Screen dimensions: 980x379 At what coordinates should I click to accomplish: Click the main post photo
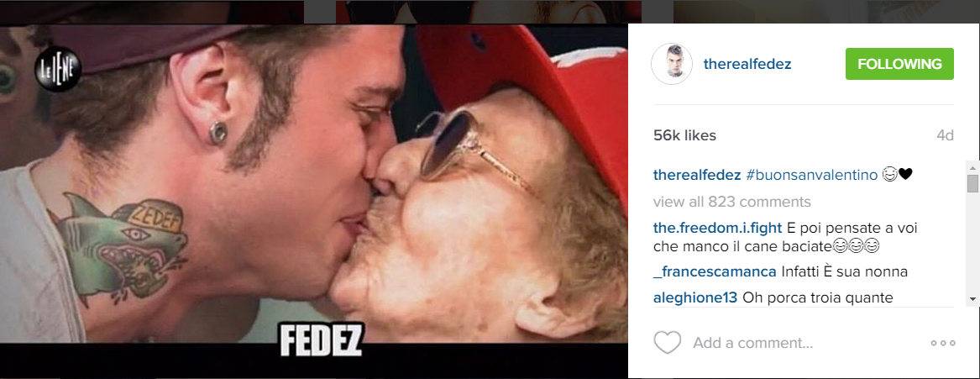click(x=314, y=200)
